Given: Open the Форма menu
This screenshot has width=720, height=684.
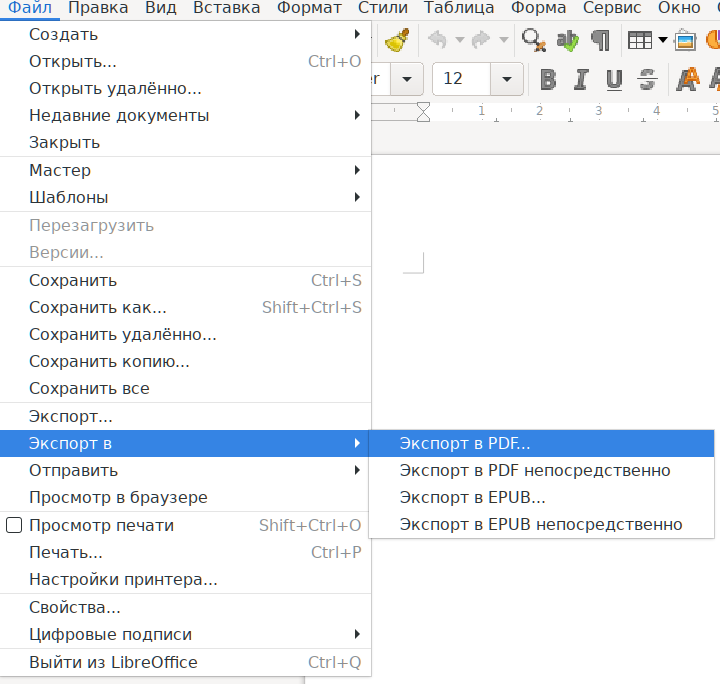Looking at the screenshot, I should pyautogui.click(x=538, y=8).
